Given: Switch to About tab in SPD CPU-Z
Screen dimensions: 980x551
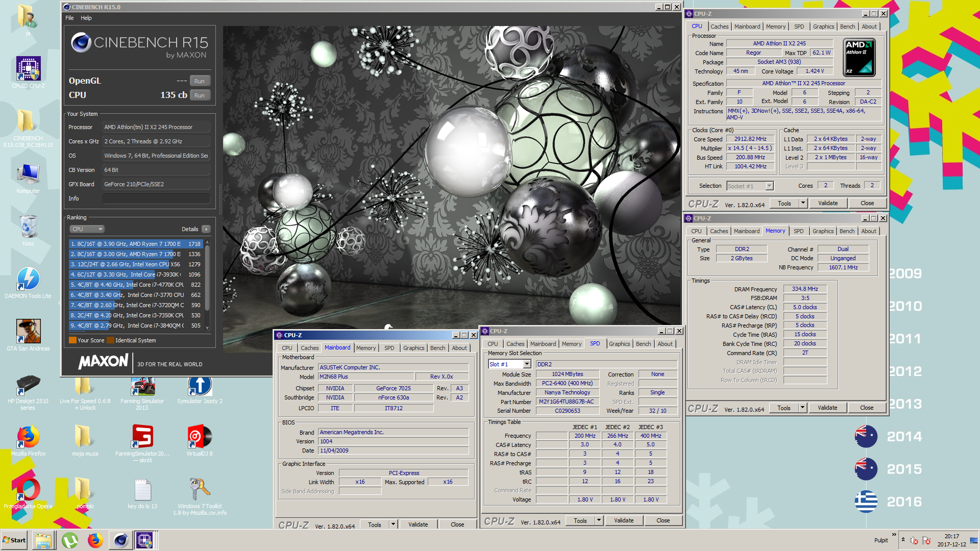Looking at the screenshot, I should click(665, 344).
